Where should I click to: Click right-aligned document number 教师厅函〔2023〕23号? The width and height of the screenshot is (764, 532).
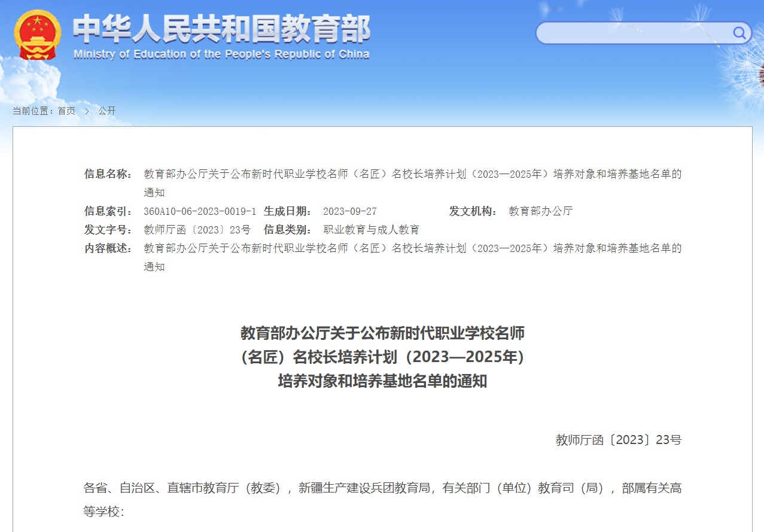619,440
